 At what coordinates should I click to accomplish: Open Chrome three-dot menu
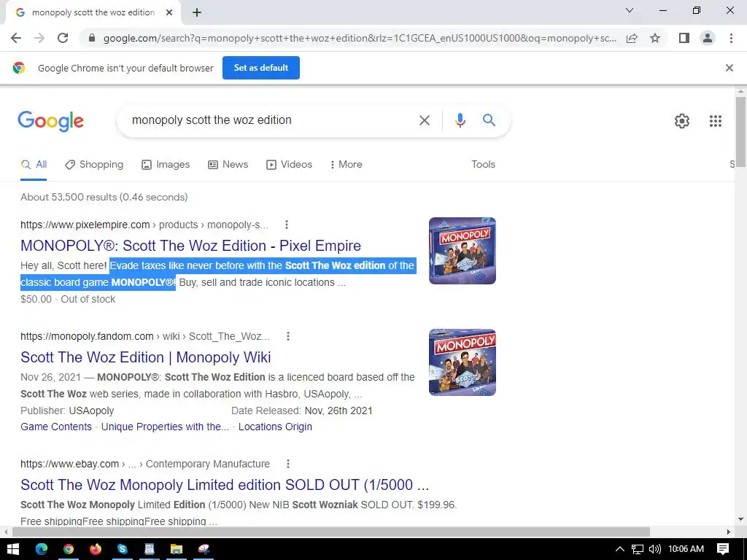click(731, 38)
